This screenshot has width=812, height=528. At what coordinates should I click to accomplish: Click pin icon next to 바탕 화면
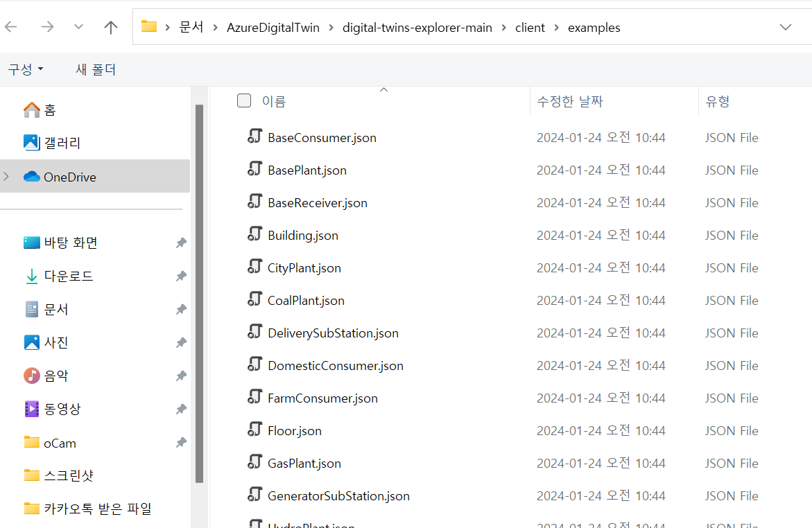181,243
